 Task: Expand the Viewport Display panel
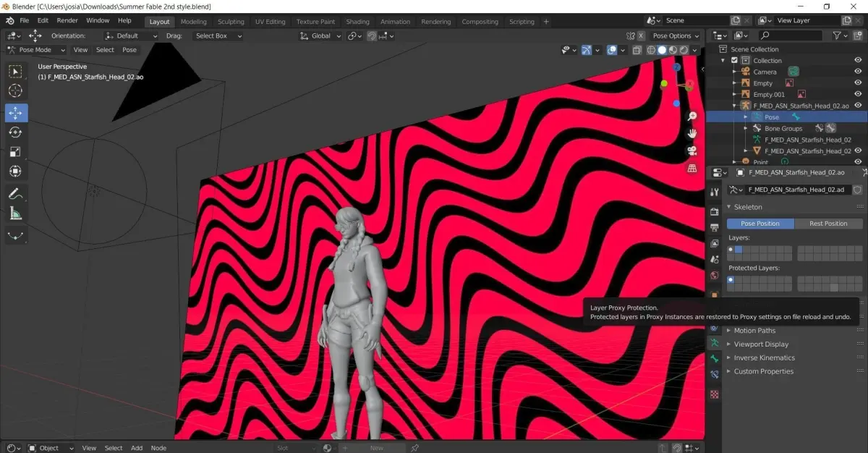tap(761, 344)
